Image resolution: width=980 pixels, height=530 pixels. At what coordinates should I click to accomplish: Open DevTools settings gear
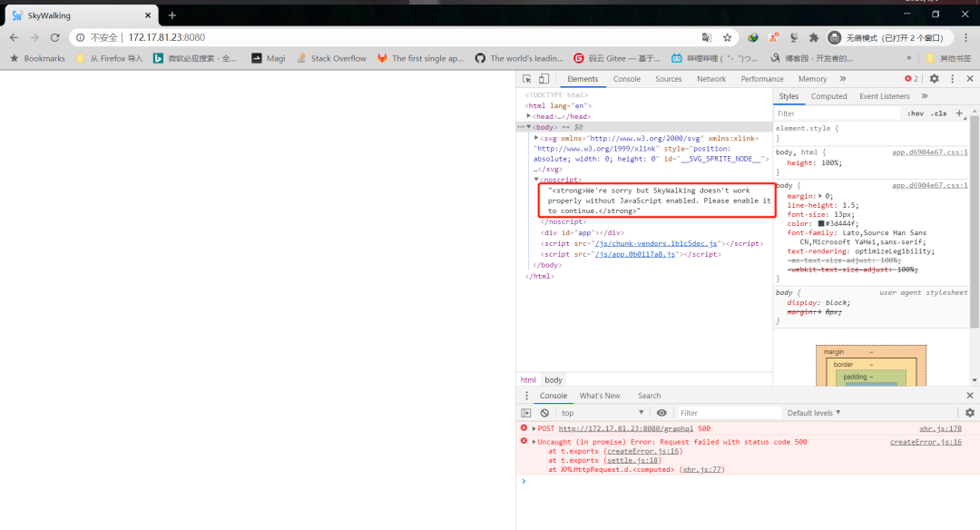pos(934,79)
